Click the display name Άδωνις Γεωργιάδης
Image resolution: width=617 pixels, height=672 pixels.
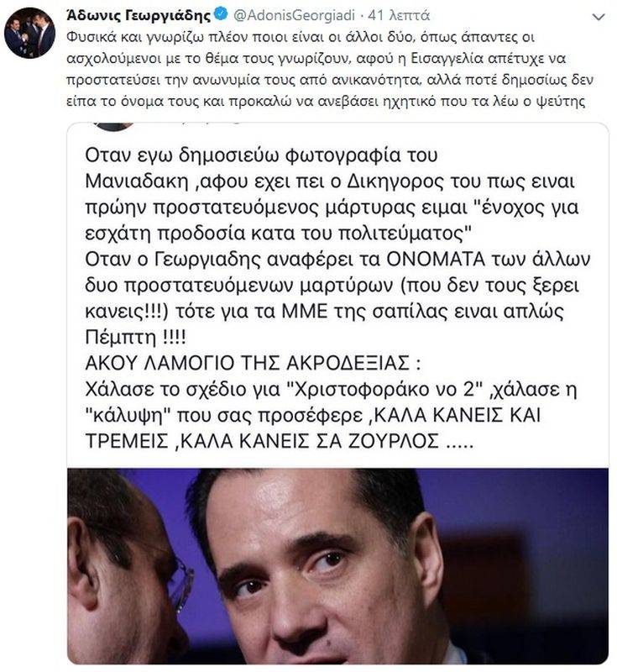tap(139, 15)
